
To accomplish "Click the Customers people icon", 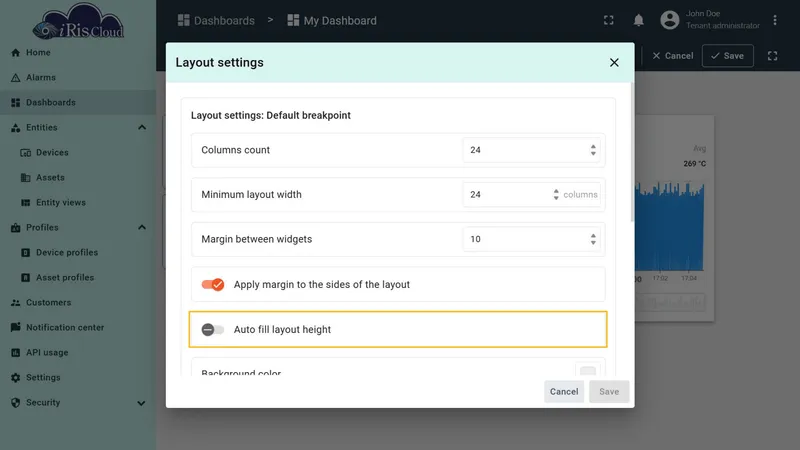I will click(x=15, y=303).
